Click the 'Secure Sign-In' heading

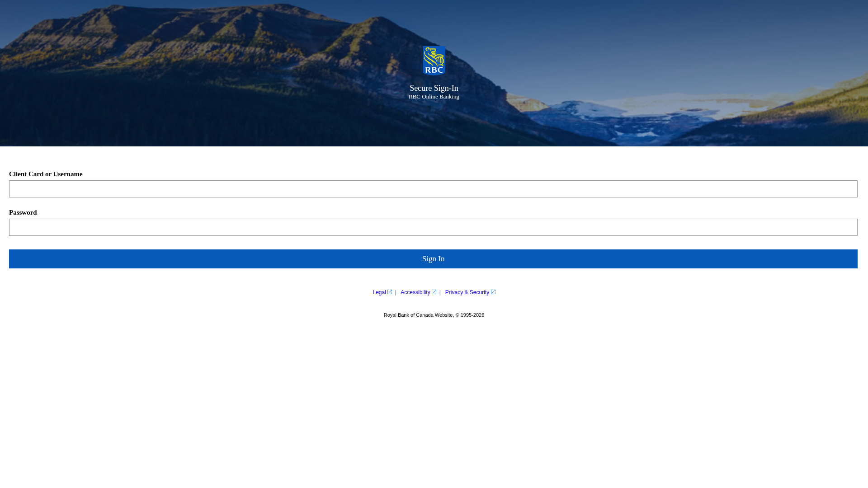click(434, 88)
